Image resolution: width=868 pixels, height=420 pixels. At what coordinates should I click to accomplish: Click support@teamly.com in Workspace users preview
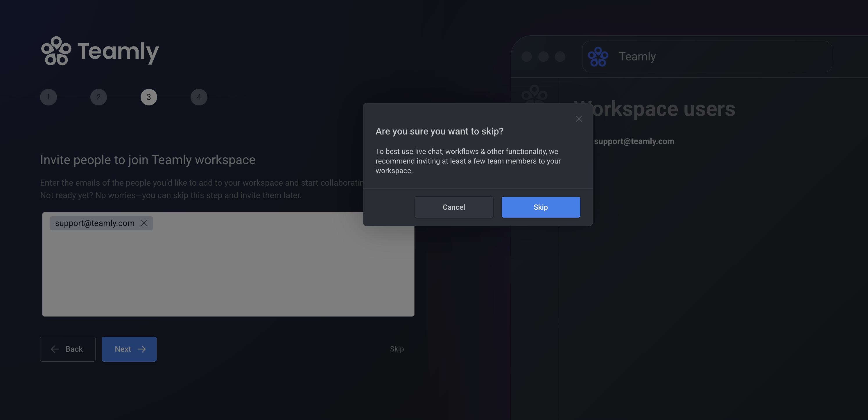[634, 141]
